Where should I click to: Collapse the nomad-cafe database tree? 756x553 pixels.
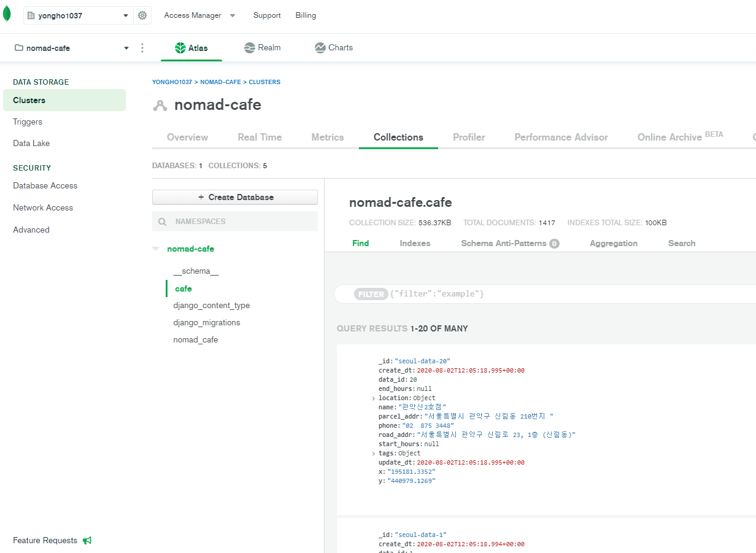(x=156, y=249)
